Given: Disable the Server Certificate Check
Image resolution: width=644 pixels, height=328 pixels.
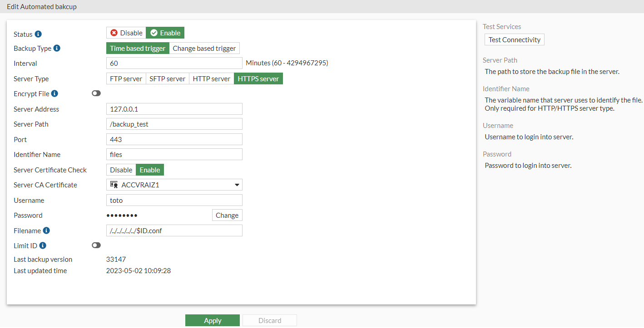Looking at the screenshot, I should tap(121, 170).
